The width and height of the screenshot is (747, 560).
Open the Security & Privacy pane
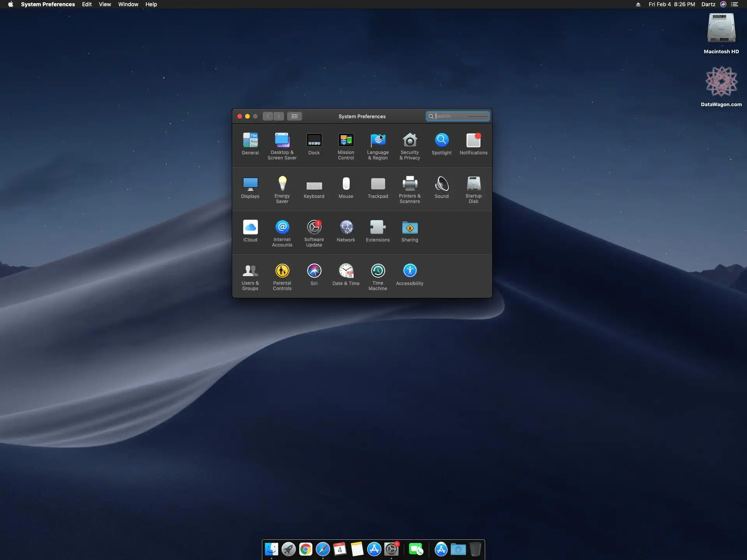click(410, 141)
